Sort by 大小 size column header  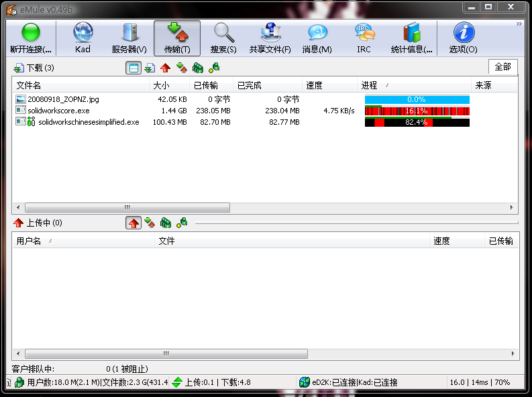click(x=169, y=85)
